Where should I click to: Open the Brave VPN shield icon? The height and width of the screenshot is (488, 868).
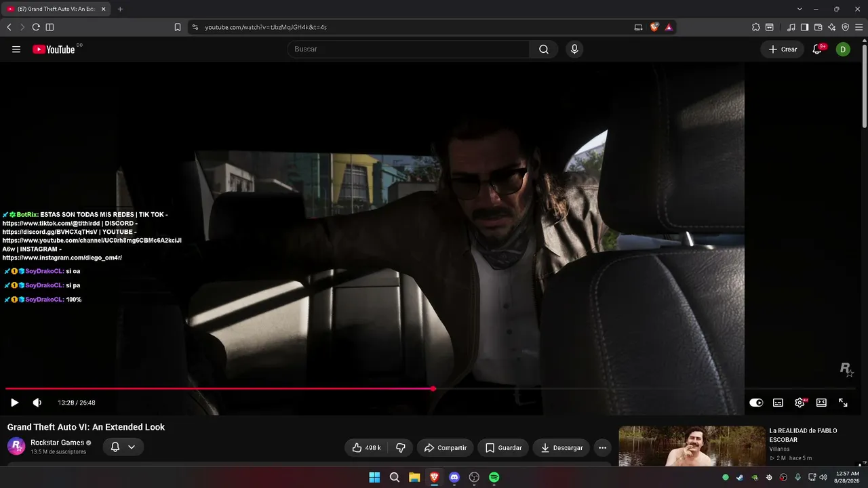point(846,27)
